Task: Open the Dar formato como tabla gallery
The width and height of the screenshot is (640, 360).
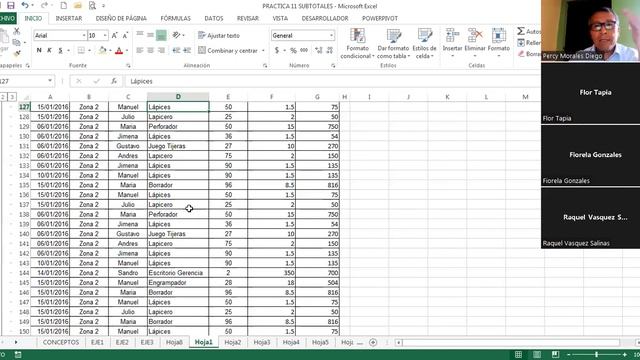Action: tap(393, 44)
